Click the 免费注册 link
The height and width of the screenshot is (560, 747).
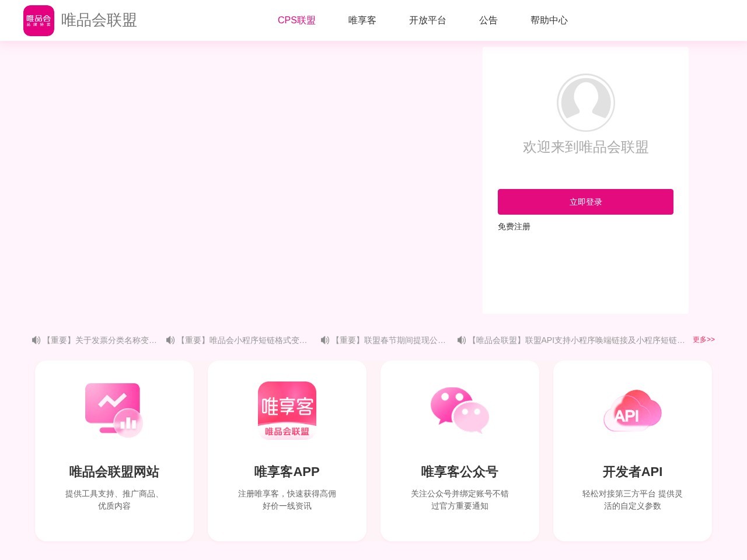tap(514, 226)
